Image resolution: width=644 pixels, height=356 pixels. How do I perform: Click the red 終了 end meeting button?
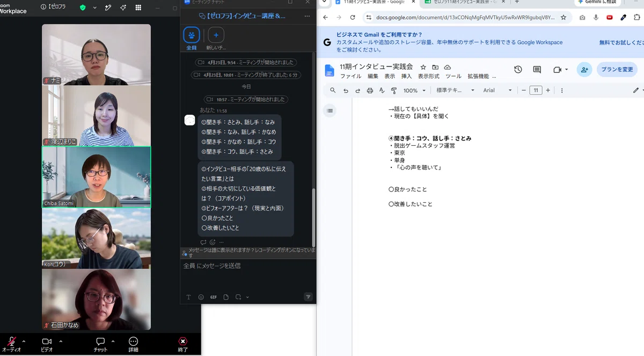(183, 344)
